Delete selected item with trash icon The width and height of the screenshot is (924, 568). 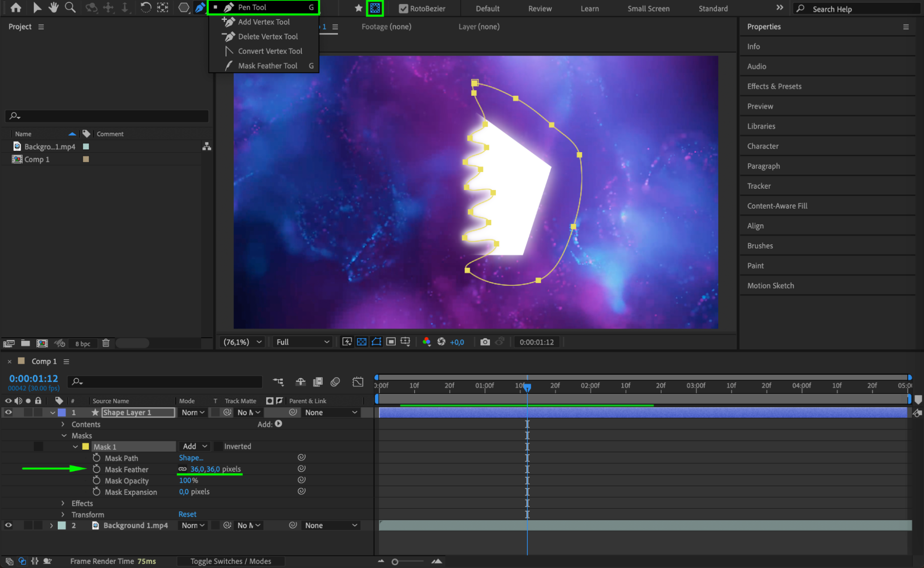106,343
